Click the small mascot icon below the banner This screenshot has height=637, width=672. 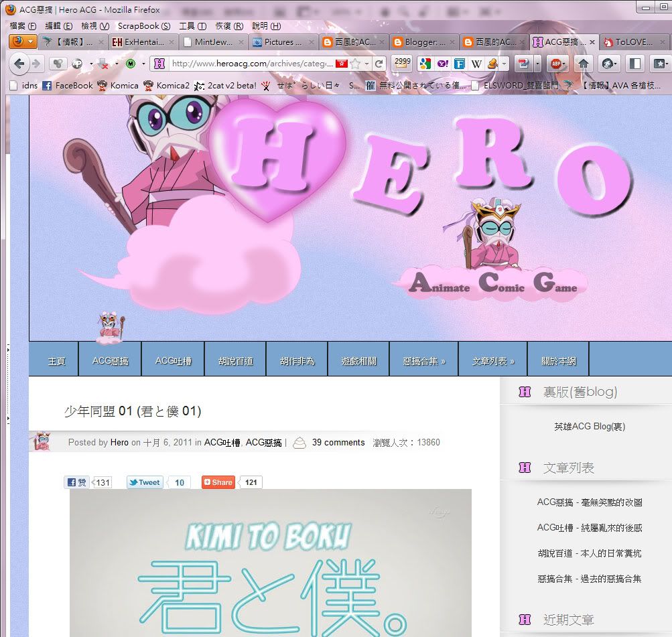click(x=111, y=328)
